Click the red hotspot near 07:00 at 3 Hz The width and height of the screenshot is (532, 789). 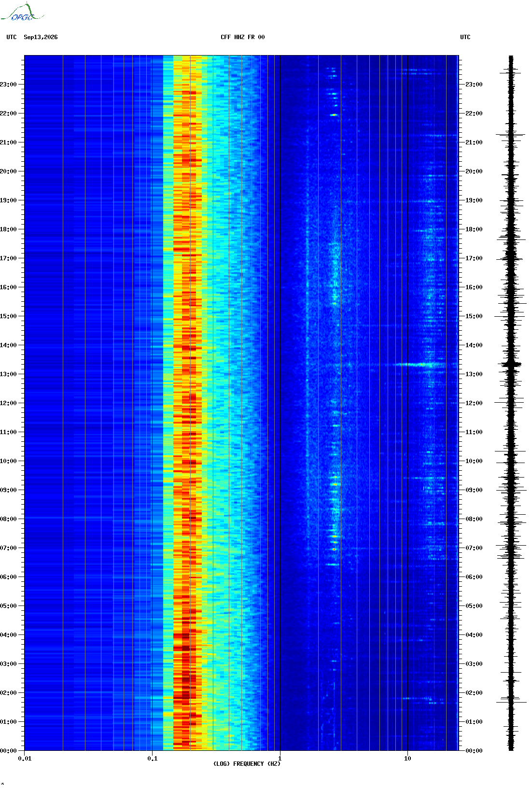tap(334, 549)
